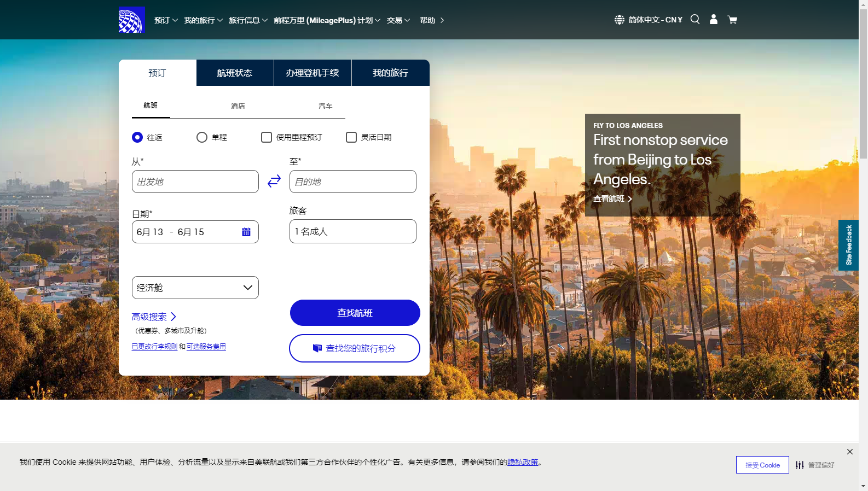
Task: Open the shopping cart icon
Action: point(732,20)
